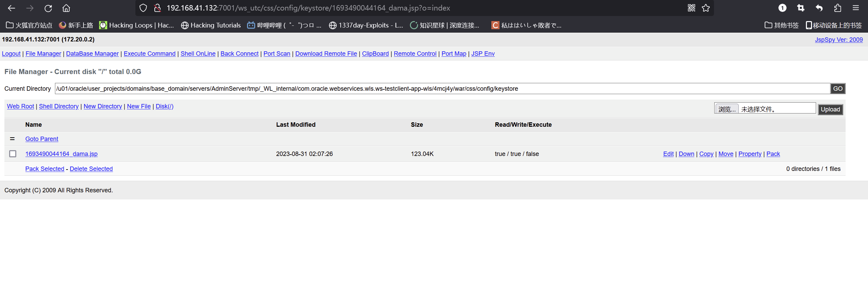Open JSP Env
This screenshot has width=868, height=281.
483,54
